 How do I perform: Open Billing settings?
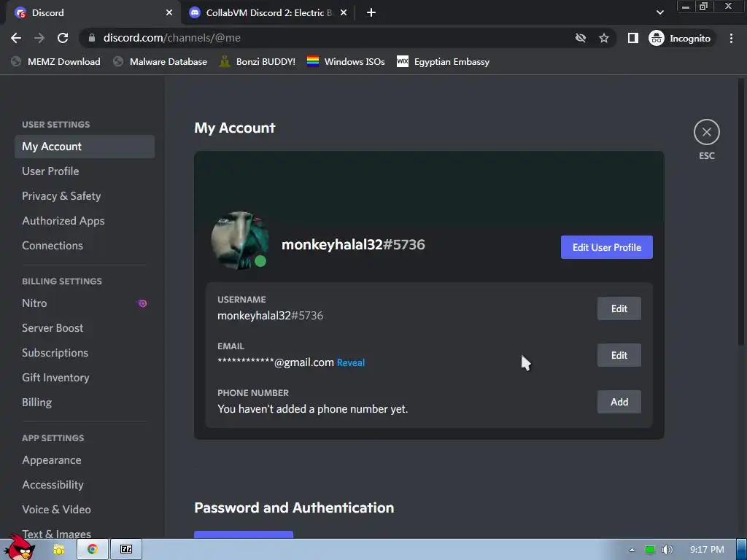point(85,402)
